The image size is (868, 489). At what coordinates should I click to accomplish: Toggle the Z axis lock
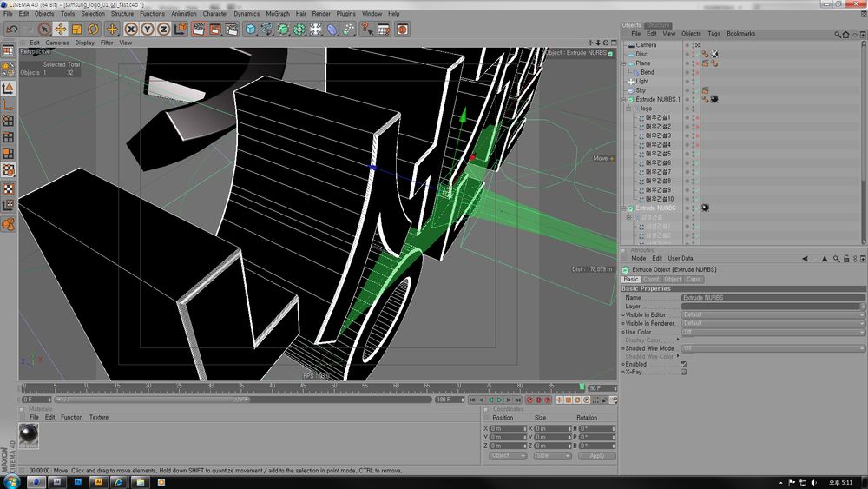pos(163,30)
